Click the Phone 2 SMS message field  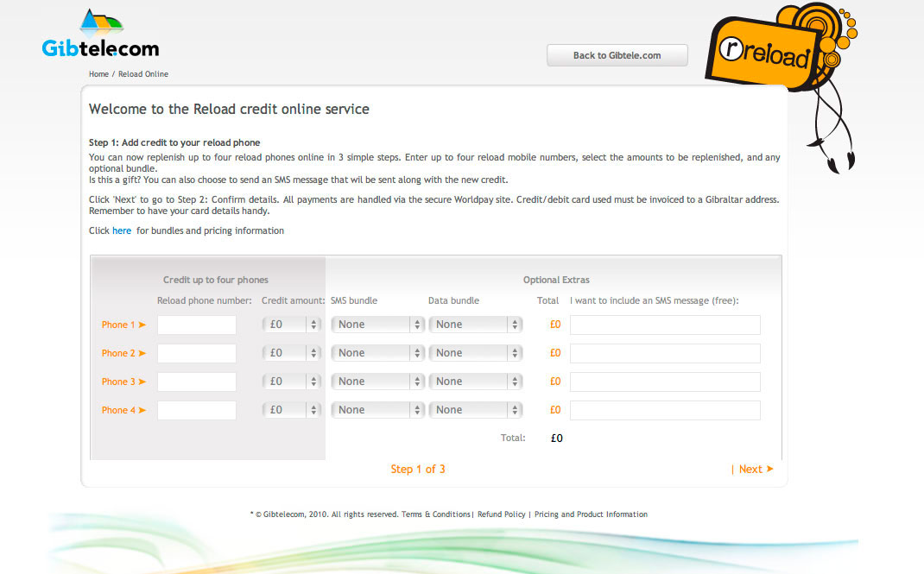point(665,353)
